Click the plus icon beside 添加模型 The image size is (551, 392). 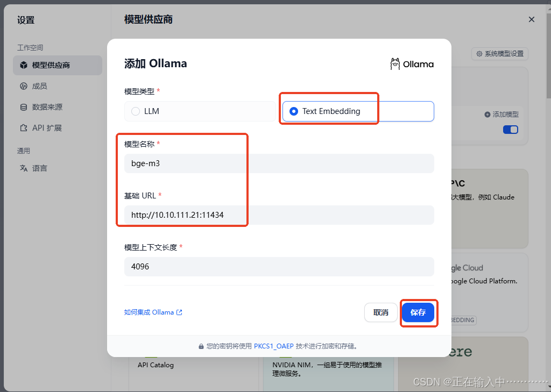487,115
